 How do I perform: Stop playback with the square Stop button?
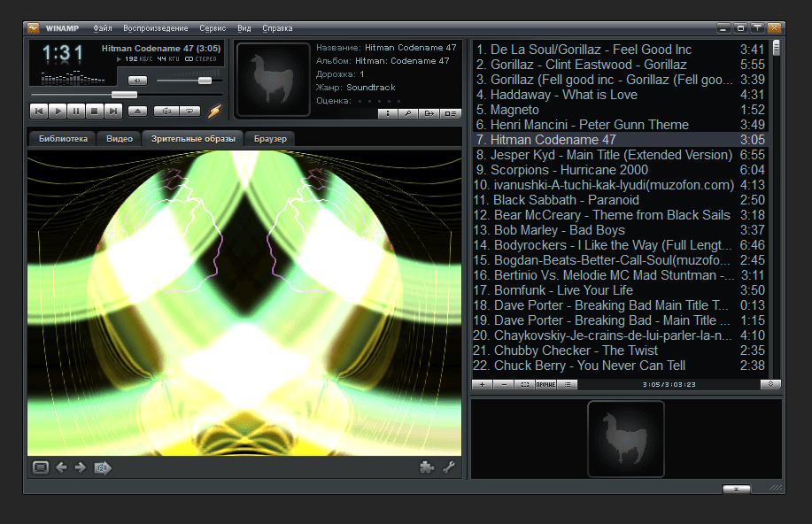[x=94, y=112]
